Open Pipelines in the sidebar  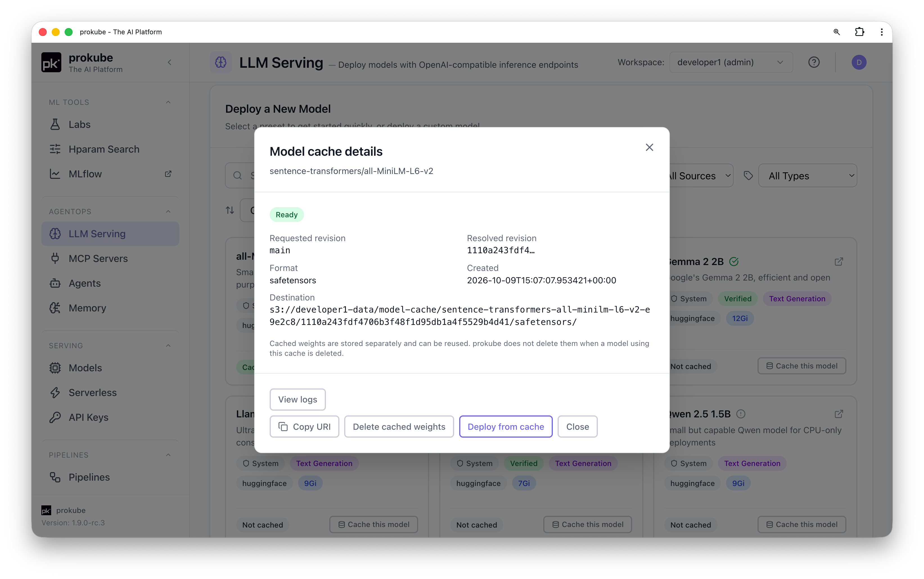tap(110, 477)
